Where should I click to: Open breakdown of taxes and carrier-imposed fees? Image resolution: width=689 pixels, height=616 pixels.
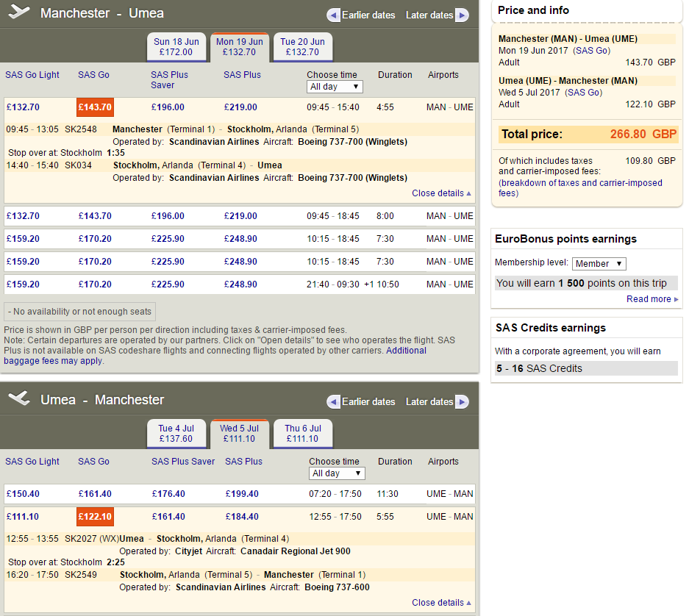580,188
